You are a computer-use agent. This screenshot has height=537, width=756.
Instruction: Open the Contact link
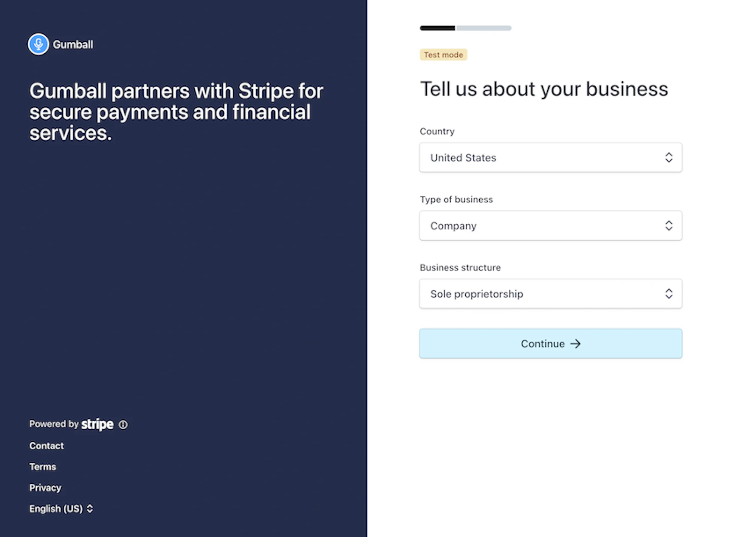(x=46, y=446)
